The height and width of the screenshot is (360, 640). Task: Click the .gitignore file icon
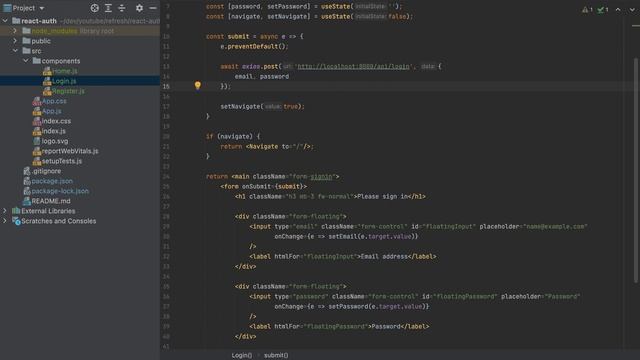[27, 171]
